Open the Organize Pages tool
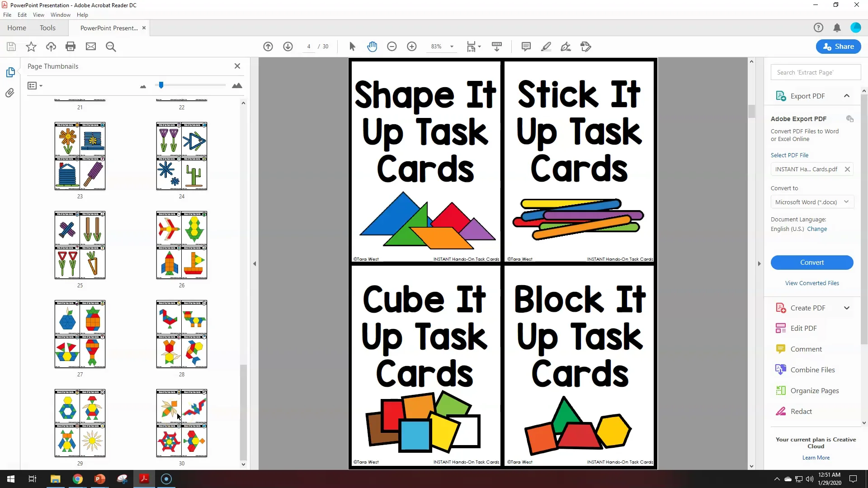The width and height of the screenshot is (868, 488). [814, 390]
